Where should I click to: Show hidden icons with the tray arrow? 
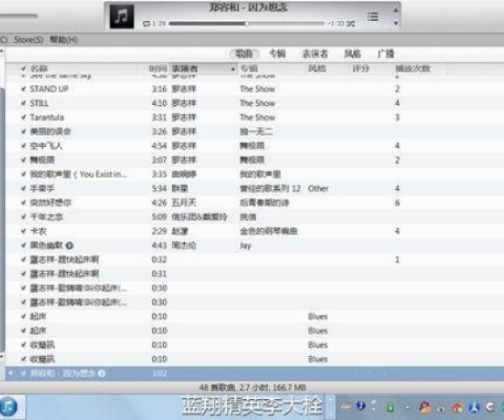(x=407, y=407)
